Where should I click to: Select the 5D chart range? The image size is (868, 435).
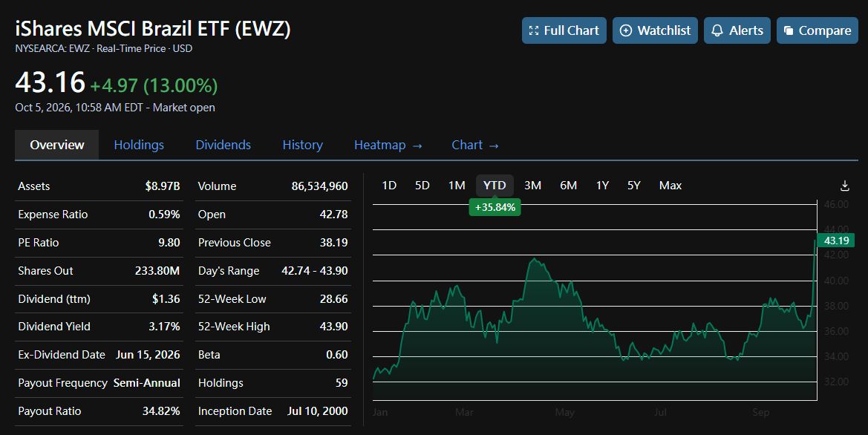tap(422, 186)
